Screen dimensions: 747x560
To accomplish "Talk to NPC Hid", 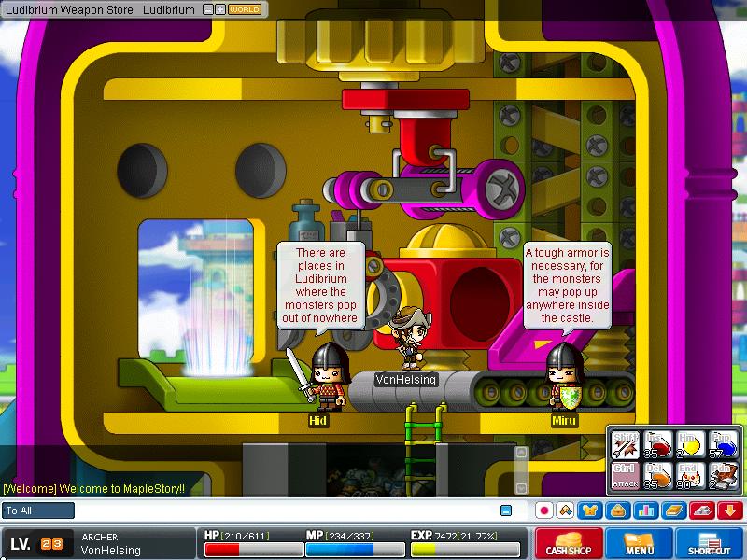I will pos(328,376).
